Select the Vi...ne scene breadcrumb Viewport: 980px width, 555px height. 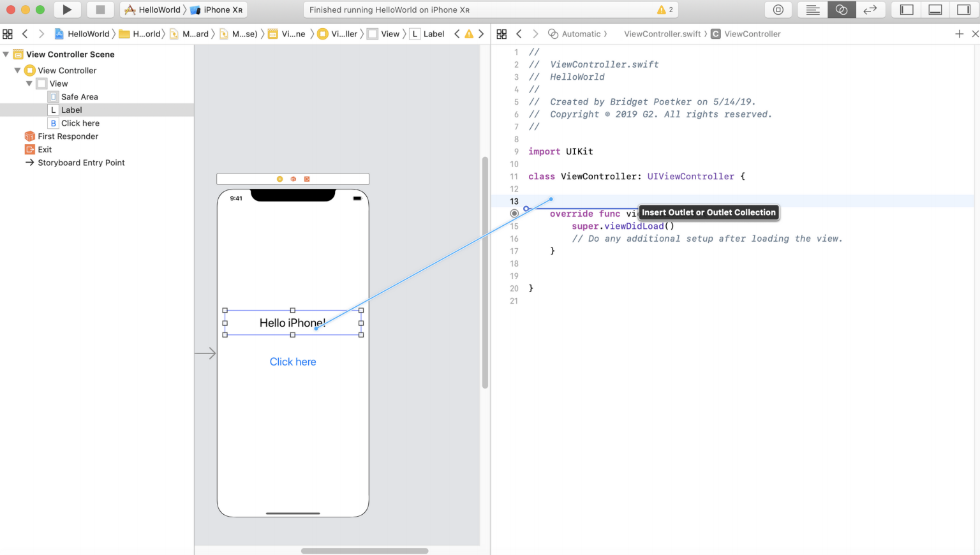pos(287,34)
